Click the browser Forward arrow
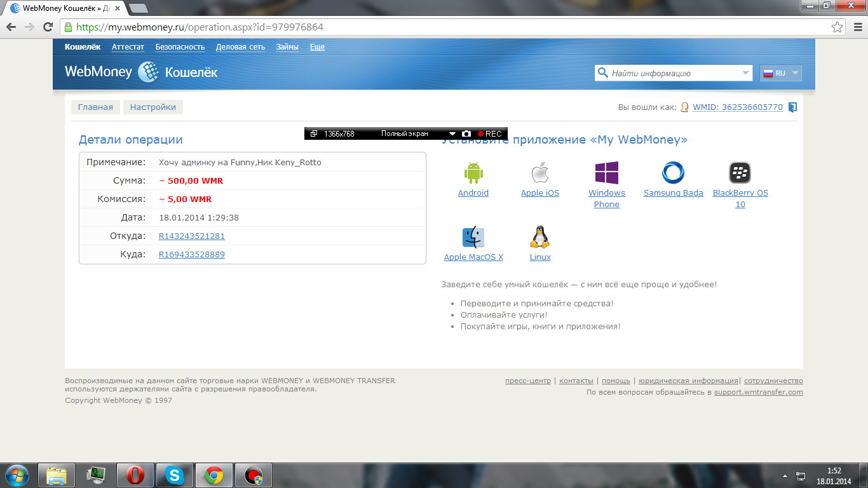This screenshot has height=488, width=868. tap(29, 27)
